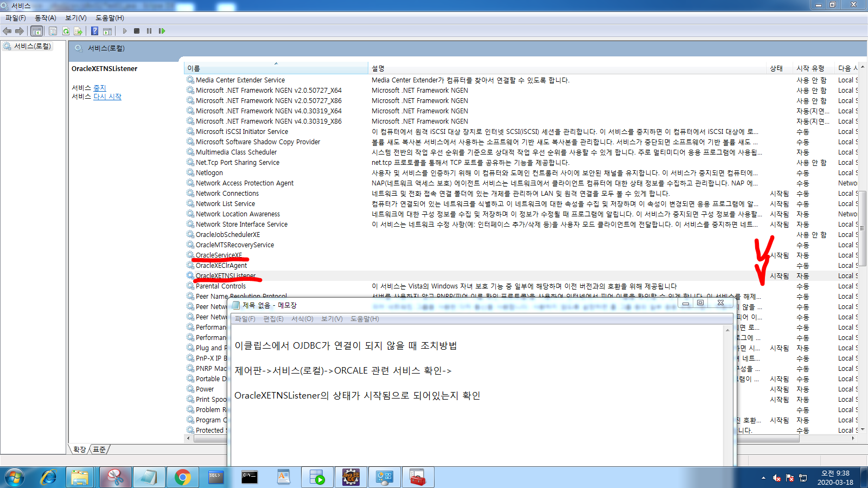Sort by the 시작 유형 column header
Screen dimensions: 868x488
[x=814, y=68]
